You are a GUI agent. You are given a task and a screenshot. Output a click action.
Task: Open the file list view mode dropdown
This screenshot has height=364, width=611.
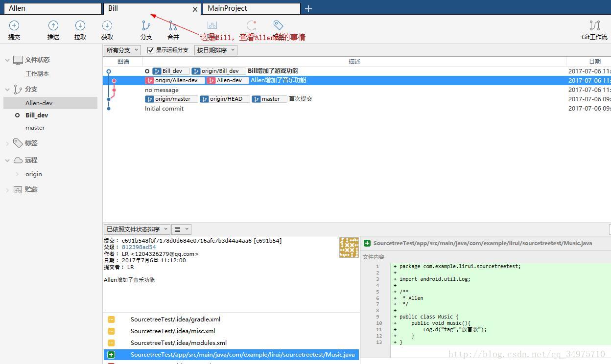pyautogui.click(x=181, y=229)
